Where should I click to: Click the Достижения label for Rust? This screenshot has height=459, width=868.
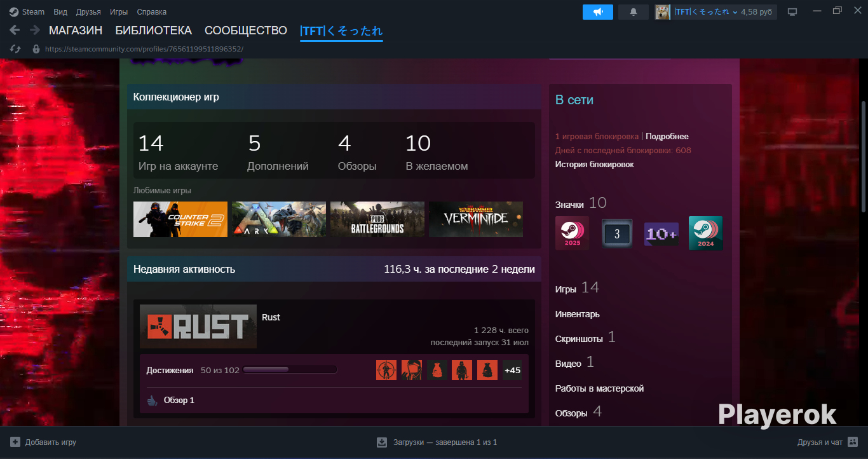pos(170,370)
